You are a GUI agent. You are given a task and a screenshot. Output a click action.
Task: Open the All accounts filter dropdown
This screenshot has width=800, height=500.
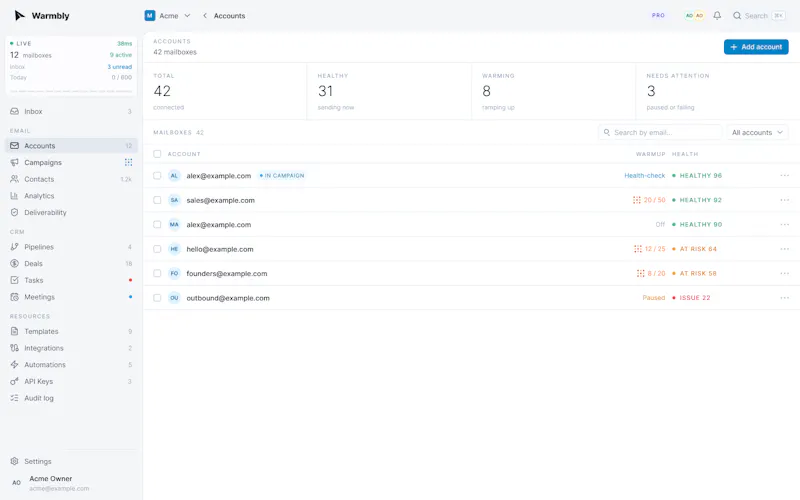(x=757, y=133)
